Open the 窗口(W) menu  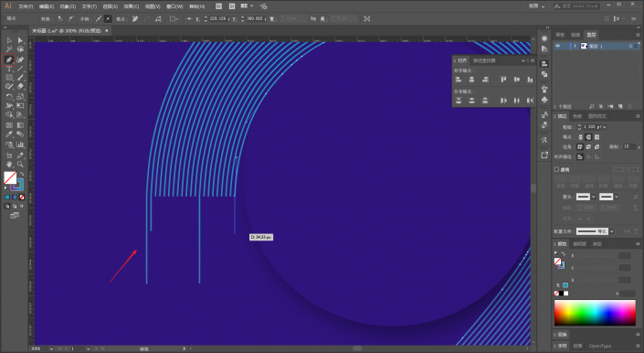[x=174, y=6]
